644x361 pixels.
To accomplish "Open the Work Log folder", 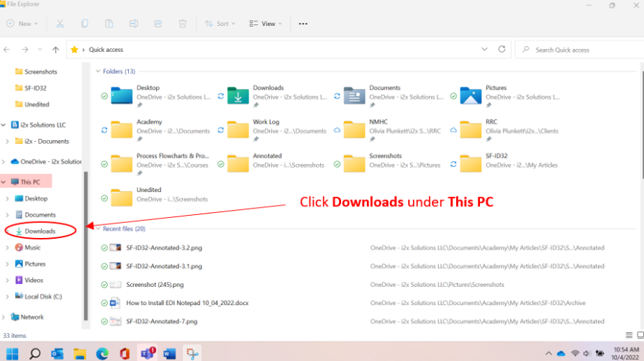I will point(237,129).
